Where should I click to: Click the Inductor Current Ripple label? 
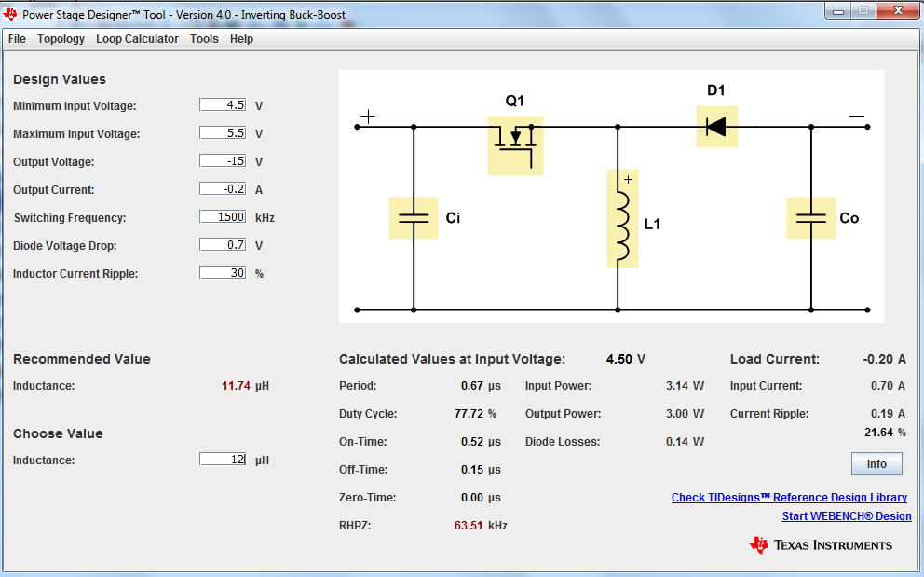click(75, 274)
